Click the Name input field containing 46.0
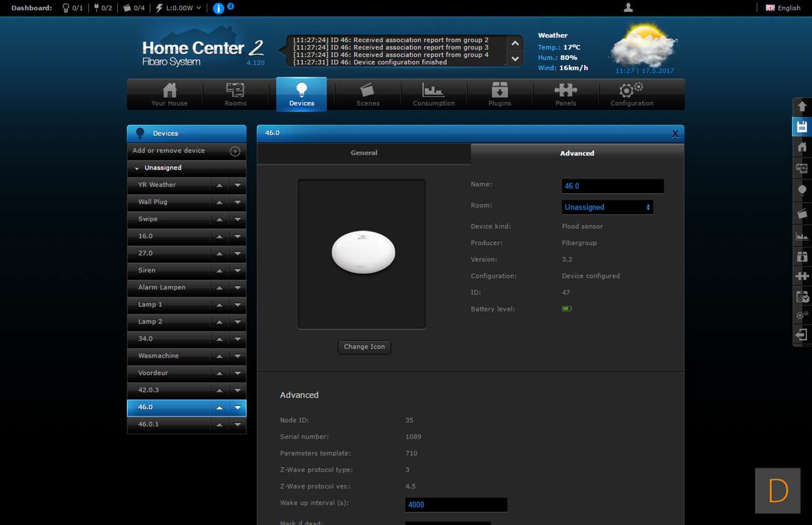Image resolution: width=812 pixels, height=525 pixels. pyautogui.click(x=613, y=186)
